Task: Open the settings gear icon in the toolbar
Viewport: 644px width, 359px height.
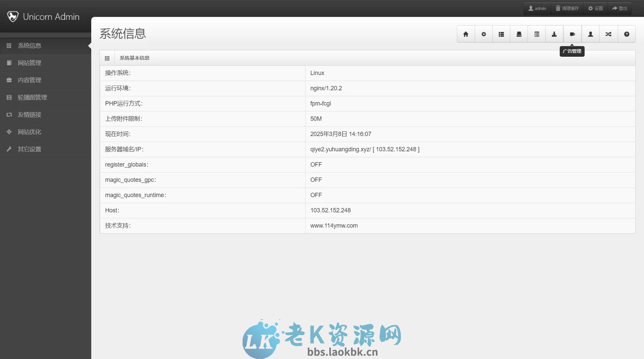Action: tap(484, 34)
